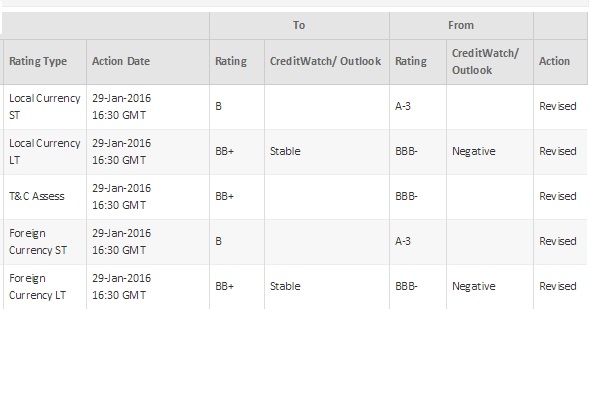
Task: Select the Local Currency LT row label
Action: pyautogui.click(x=45, y=152)
